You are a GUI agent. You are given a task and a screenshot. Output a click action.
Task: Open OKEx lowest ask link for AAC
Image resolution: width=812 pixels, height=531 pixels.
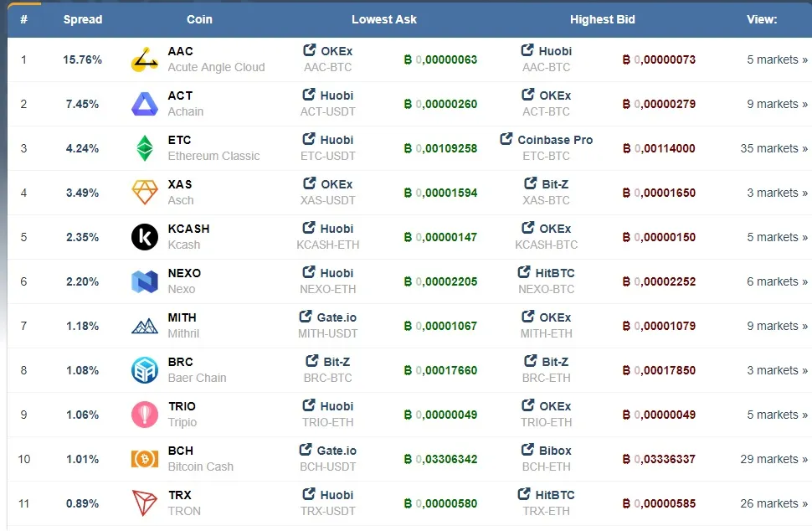pos(328,51)
